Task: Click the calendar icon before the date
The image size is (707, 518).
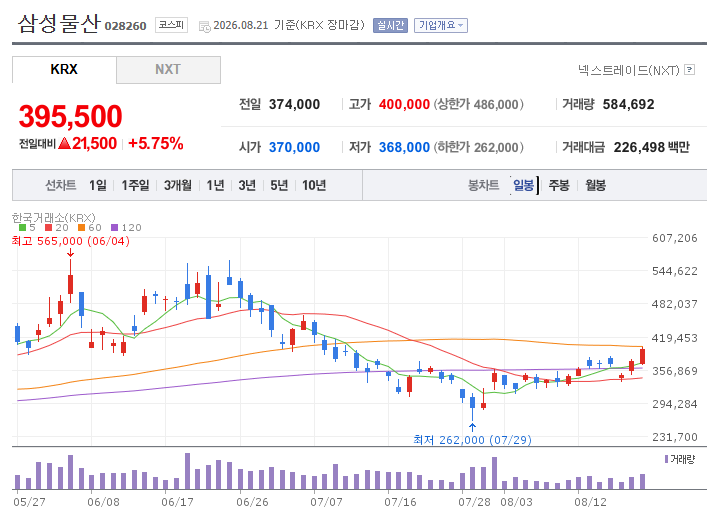Action: tap(204, 27)
